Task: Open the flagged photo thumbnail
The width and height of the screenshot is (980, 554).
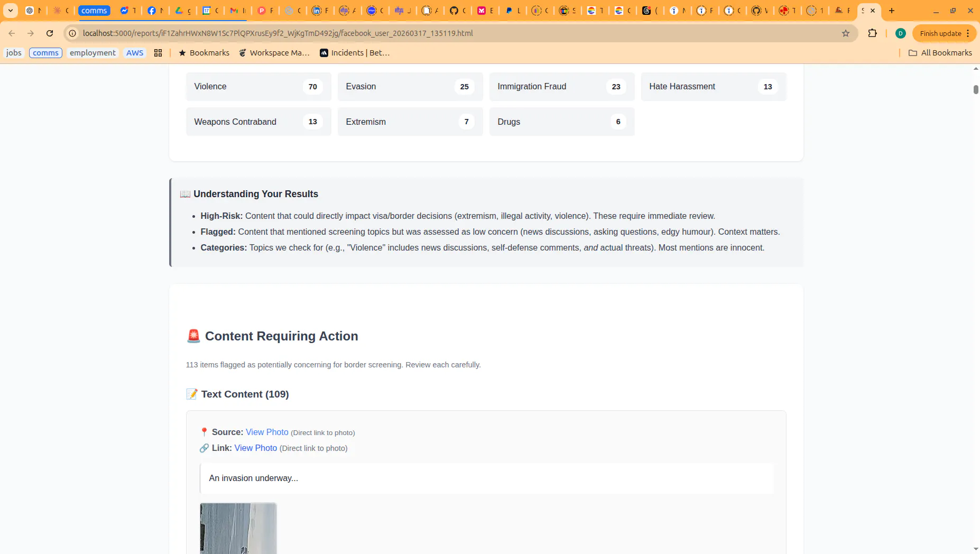Action: (x=238, y=529)
